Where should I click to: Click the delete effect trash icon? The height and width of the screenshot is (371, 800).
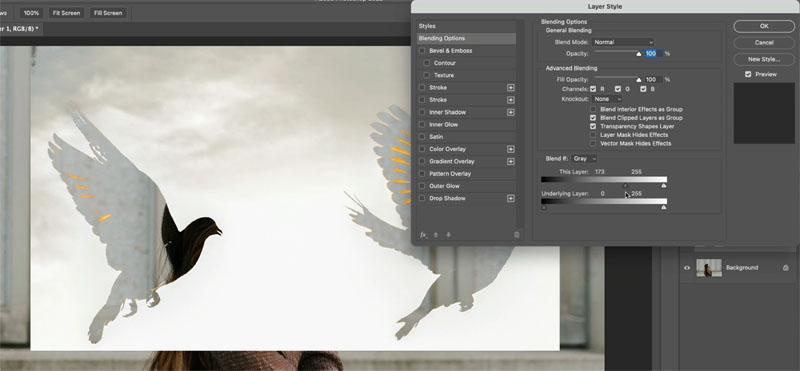(x=516, y=235)
